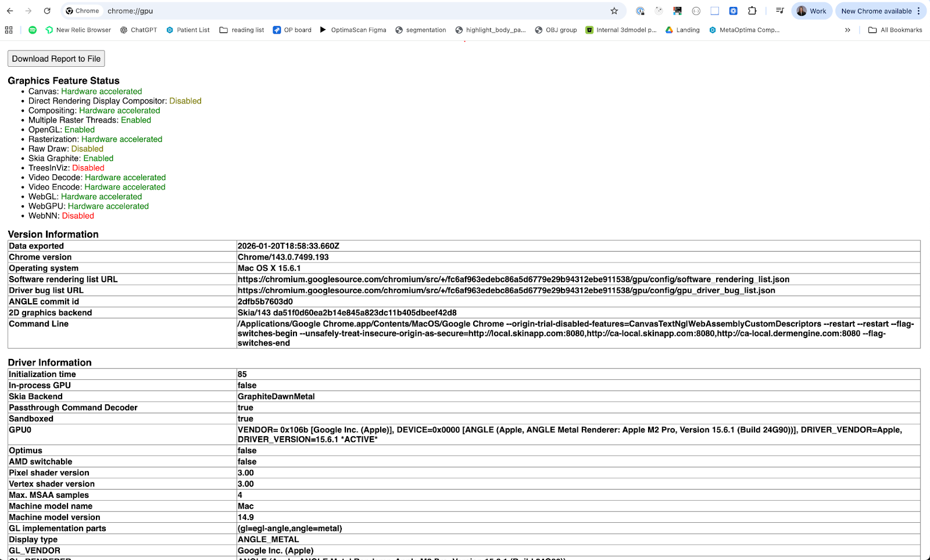Open the ChatGPT bookmark
The height and width of the screenshot is (560, 930).
pos(138,30)
